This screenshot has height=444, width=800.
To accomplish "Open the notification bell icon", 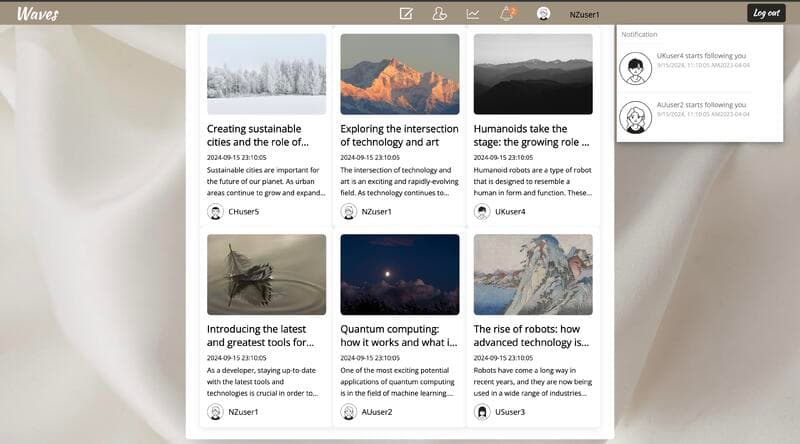I will (507, 14).
